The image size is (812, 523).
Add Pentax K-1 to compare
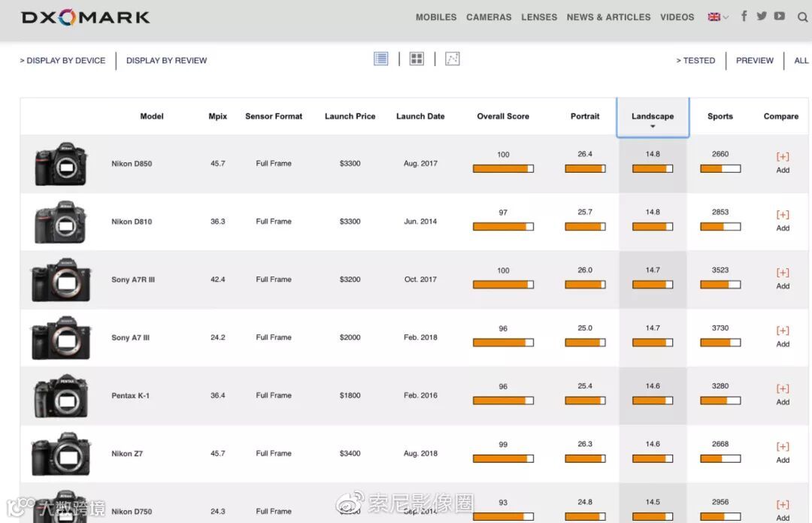coord(783,394)
